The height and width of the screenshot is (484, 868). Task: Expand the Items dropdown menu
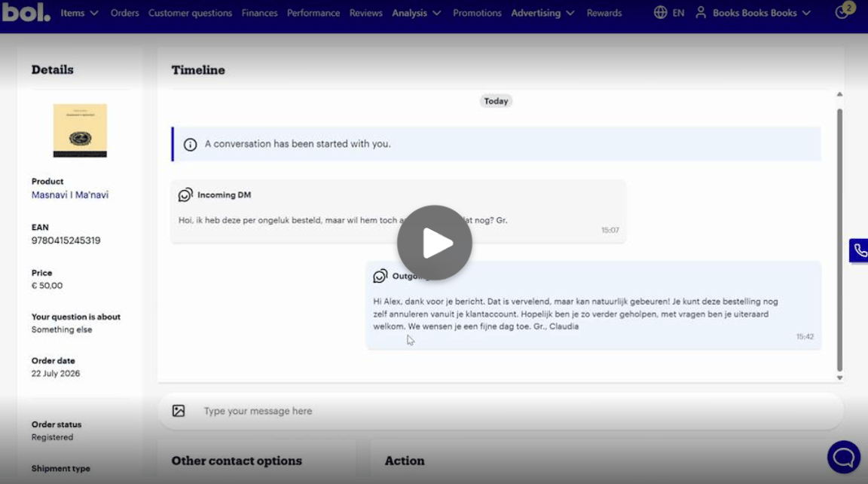pos(79,13)
